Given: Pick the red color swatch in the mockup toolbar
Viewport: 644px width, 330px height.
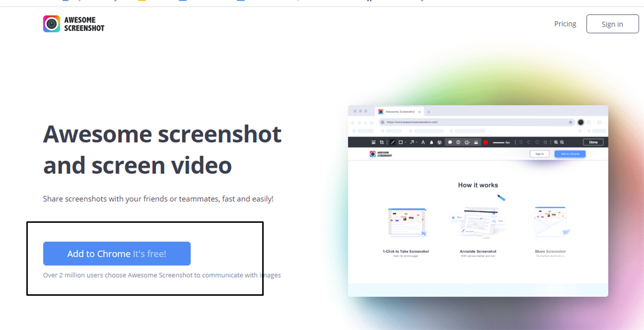Looking at the screenshot, I should pyautogui.click(x=486, y=142).
